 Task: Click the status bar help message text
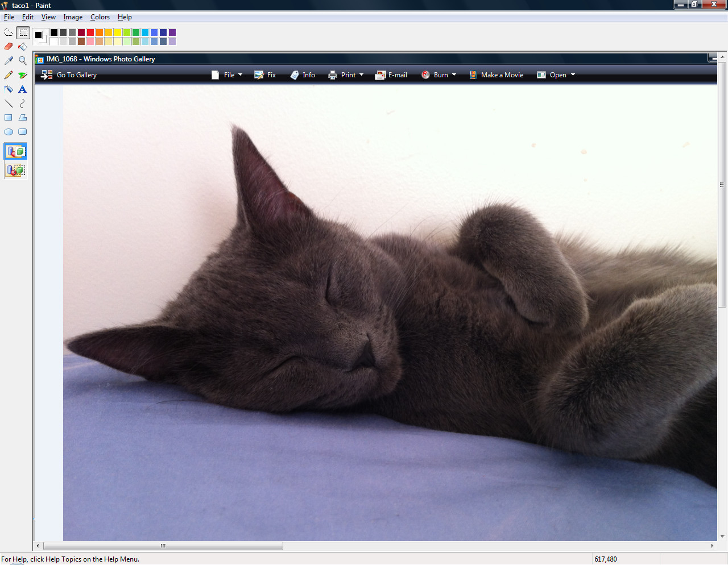coord(71,559)
